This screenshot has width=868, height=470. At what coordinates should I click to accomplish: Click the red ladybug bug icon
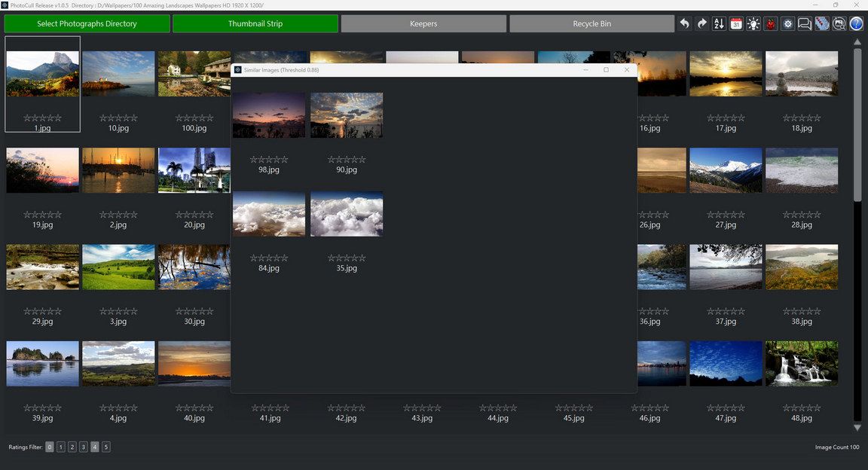point(771,24)
